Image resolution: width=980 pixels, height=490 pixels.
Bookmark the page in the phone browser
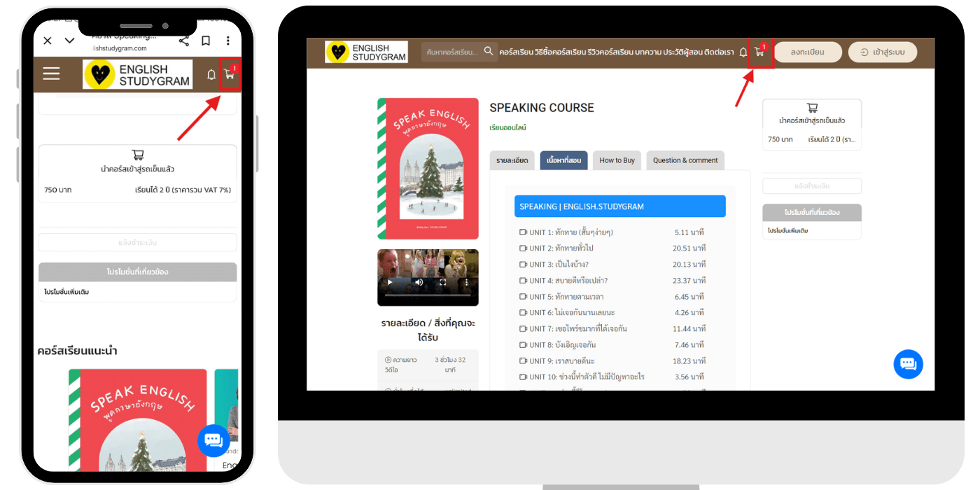[x=206, y=41]
